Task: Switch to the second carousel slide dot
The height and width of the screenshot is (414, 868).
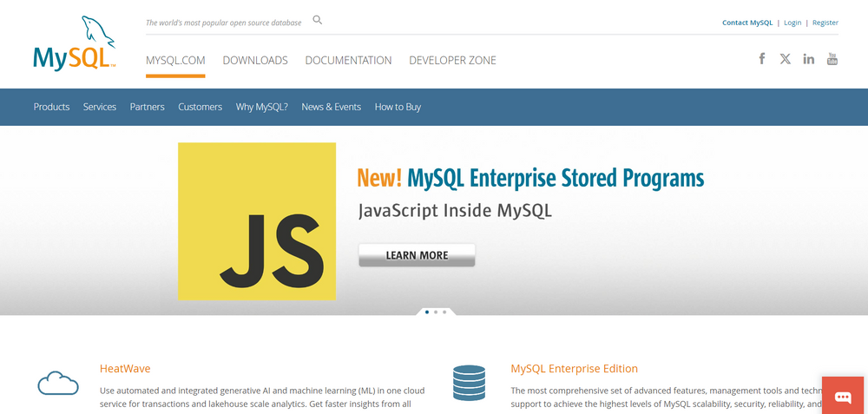Action: pos(436,312)
